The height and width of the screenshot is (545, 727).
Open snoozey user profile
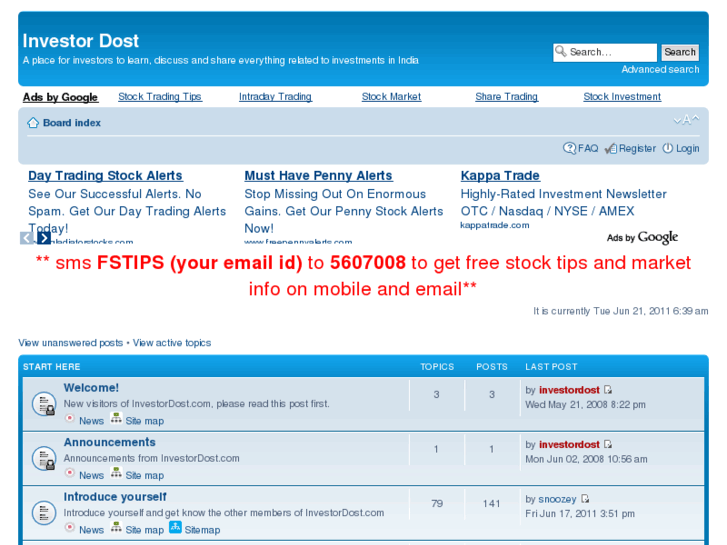tap(557, 499)
